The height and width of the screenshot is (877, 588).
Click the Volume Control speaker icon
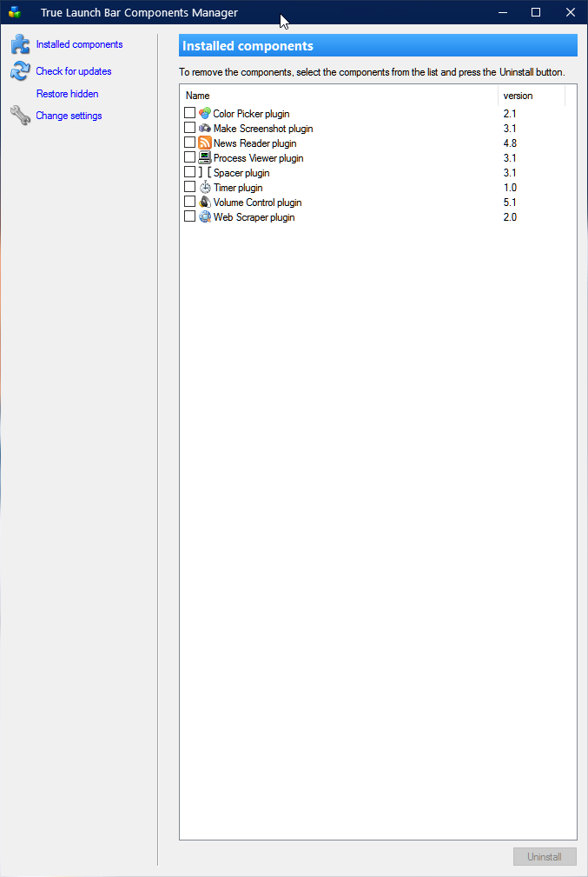click(205, 203)
